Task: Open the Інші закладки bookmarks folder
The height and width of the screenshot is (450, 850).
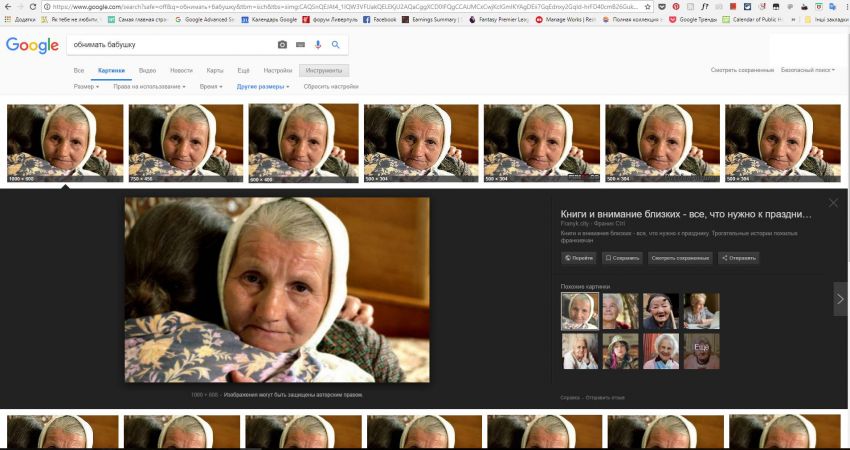Action: click(826, 20)
